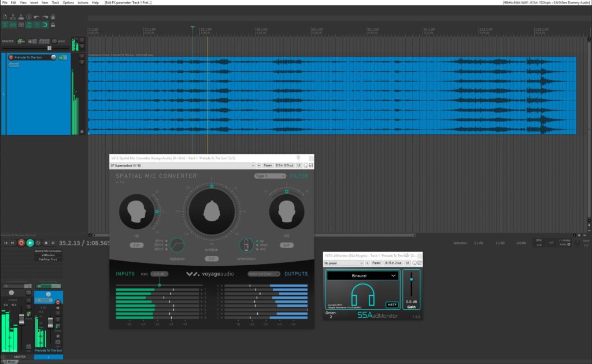
Task: Toggle snap magnet toolbar icon
Action: point(45,25)
